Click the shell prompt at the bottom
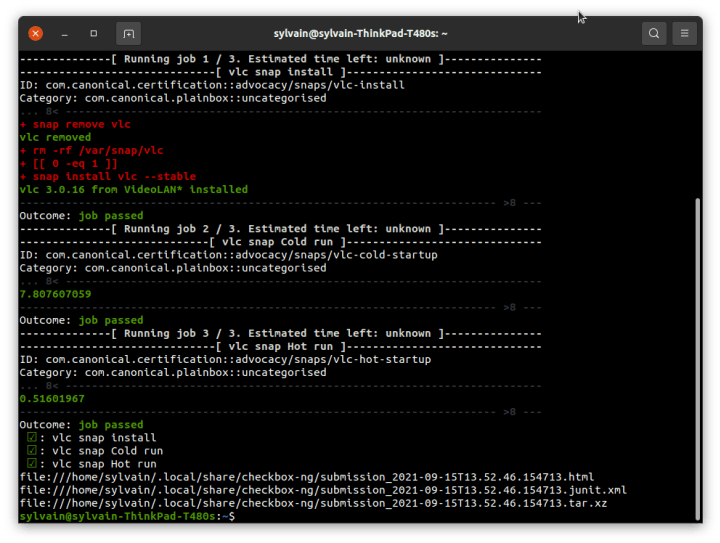 click(x=127, y=516)
